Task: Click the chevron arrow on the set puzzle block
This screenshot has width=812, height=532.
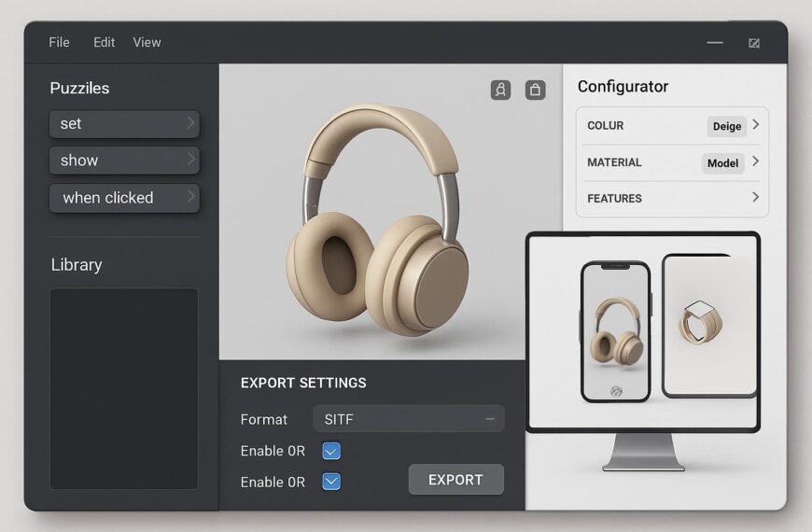Action: click(190, 123)
